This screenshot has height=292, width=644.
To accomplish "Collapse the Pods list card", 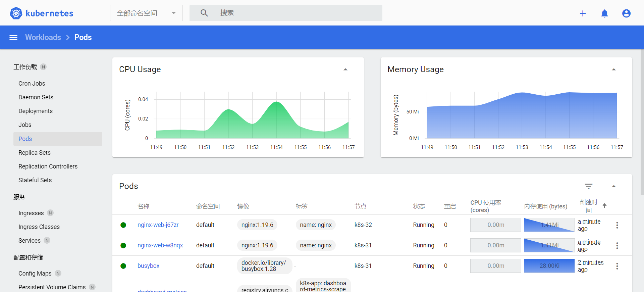I will pos(614,186).
